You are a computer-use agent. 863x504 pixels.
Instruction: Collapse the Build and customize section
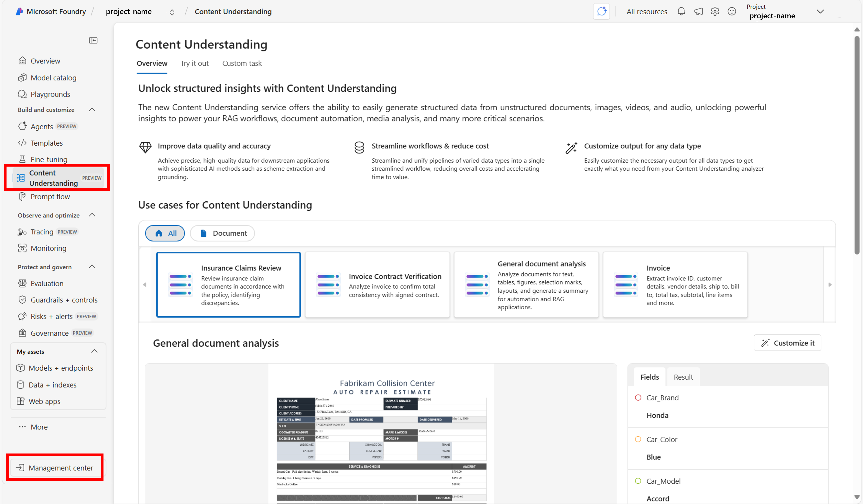click(x=92, y=110)
